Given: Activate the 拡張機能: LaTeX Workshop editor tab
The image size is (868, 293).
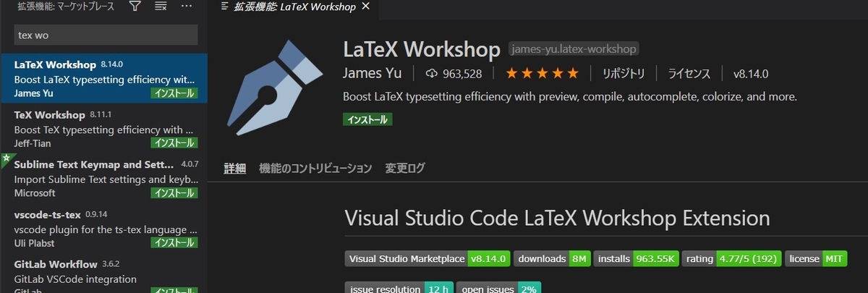Looking at the screenshot, I should (294, 7).
